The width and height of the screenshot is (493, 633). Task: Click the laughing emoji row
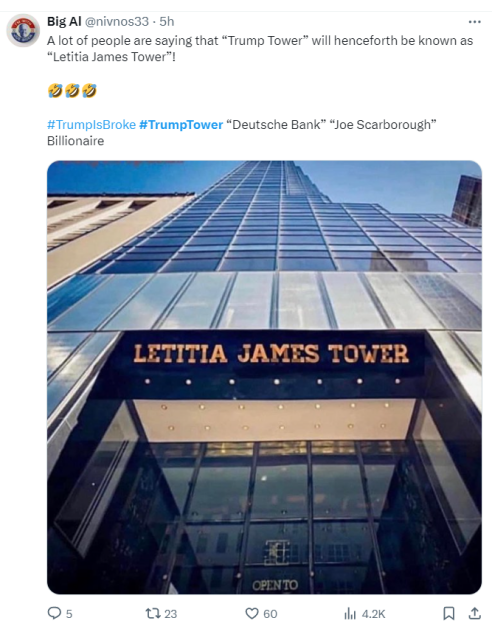click(72, 90)
